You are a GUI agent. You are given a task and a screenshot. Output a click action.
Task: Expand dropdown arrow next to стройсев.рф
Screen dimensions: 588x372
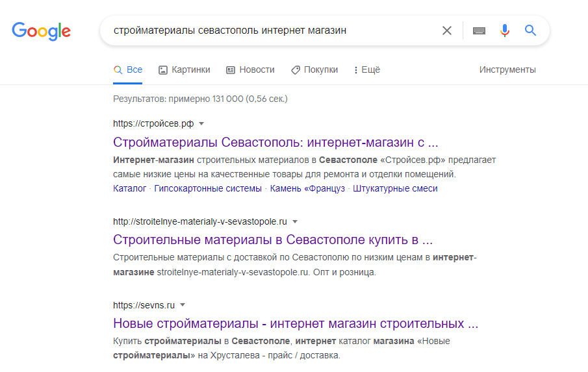click(201, 123)
